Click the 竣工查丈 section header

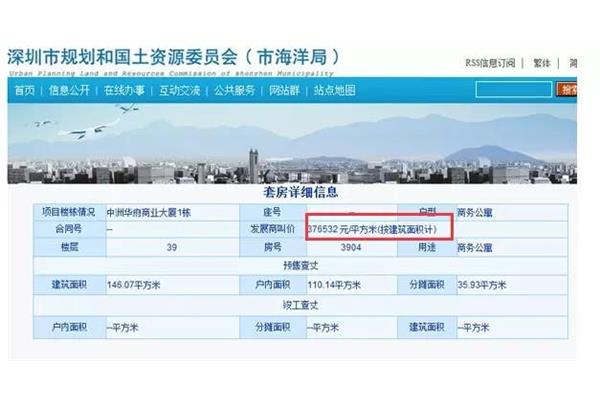point(300,305)
